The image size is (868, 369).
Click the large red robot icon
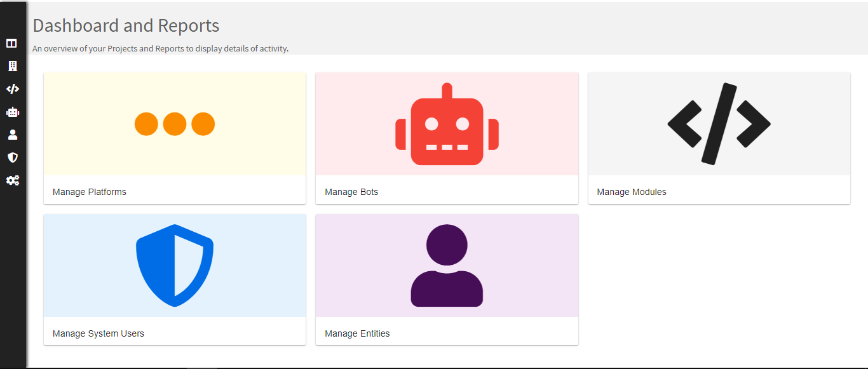447,124
